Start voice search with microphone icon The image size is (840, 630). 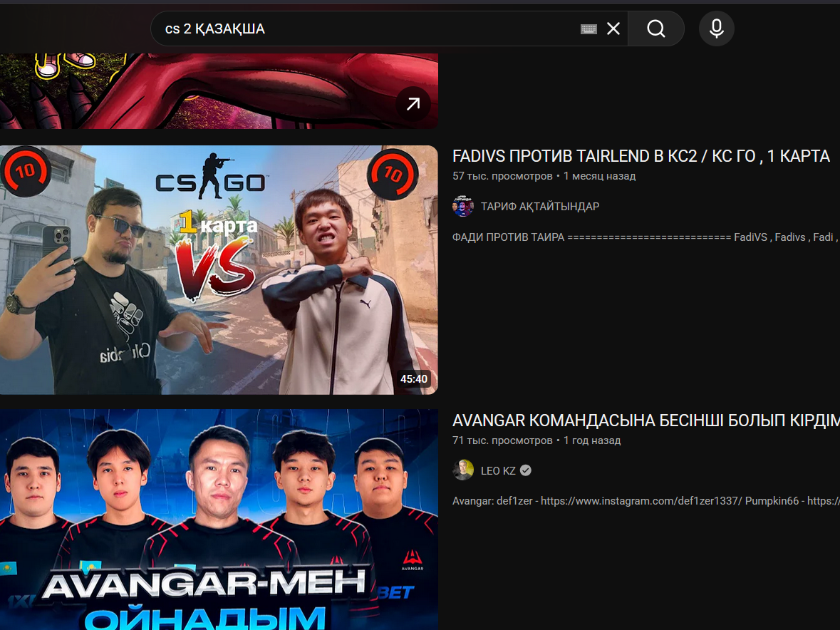[716, 29]
